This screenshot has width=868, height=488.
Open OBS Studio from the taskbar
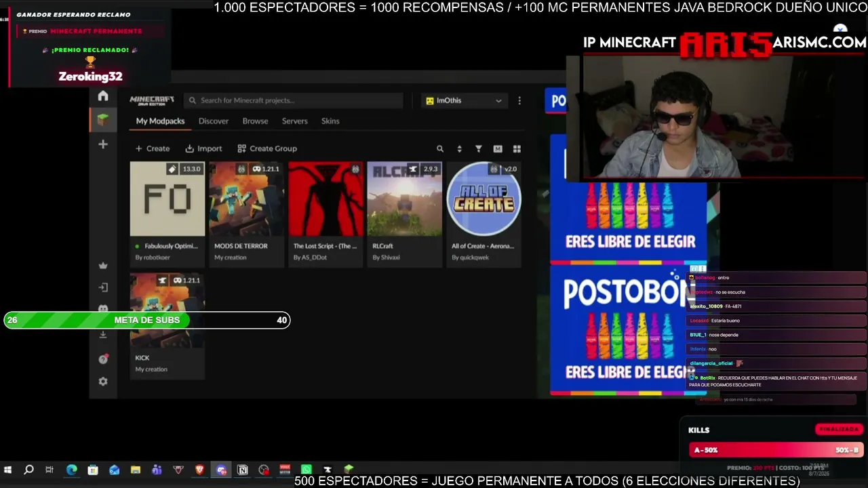point(264,470)
